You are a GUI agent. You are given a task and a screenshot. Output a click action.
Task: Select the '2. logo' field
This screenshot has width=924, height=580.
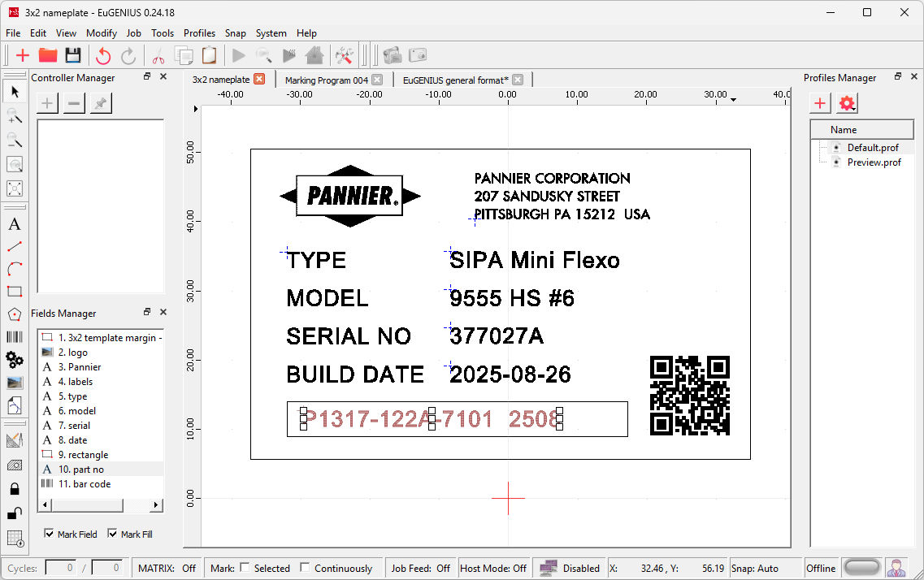click(73, 352)
